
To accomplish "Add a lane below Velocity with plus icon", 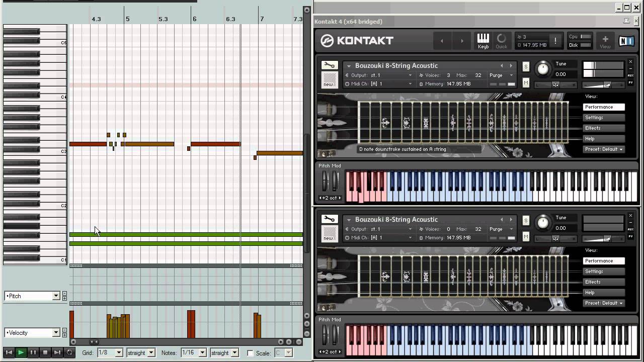I will (x=64, y=335).
